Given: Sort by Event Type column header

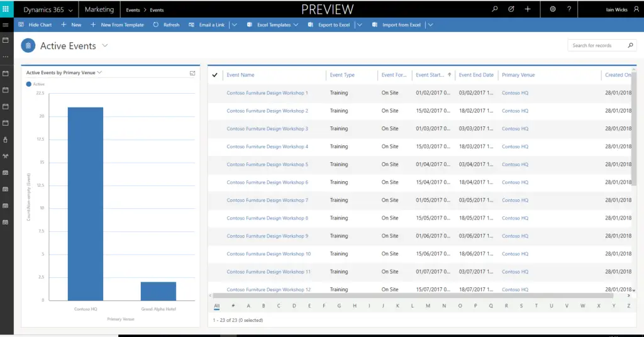Looking at the screenshot, I should pyautogui.click(x=342, y=75).
